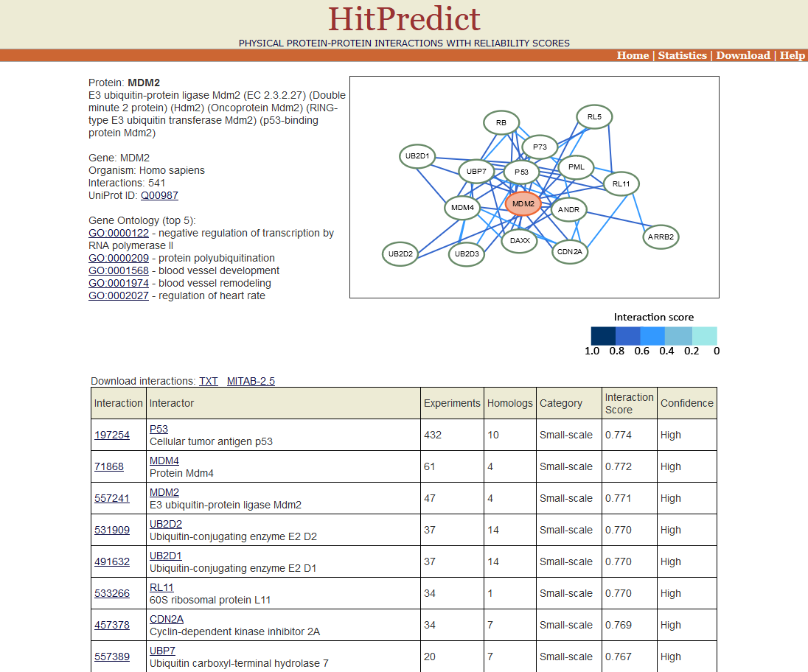
Task: Click the Interaction Score column header
Action: [x=629, y=403]
